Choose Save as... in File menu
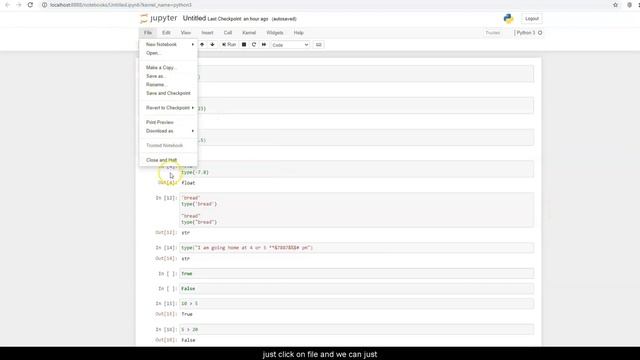The height and width of the screenshot is (360, 640). [169, 76]
